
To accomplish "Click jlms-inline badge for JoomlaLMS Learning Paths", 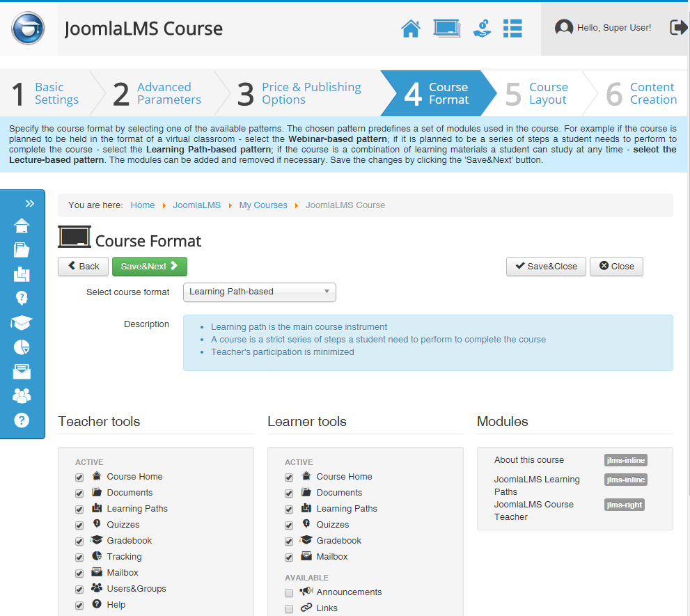I will click(626, 480).
